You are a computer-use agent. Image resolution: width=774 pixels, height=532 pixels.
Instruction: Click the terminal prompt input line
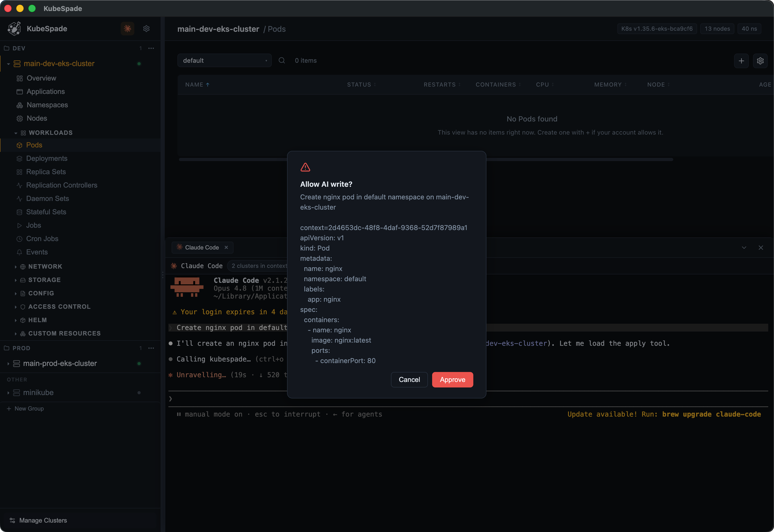click(468, 399)
